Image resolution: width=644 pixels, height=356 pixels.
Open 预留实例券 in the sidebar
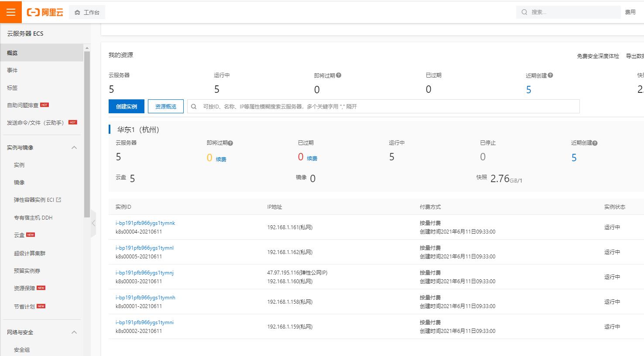(x=27, y=271)
